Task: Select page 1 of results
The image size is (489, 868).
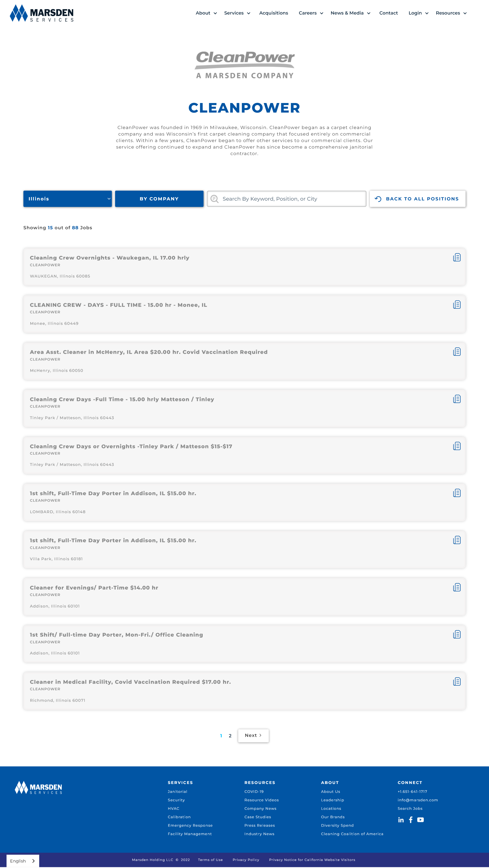Action: tap(221, 735)
